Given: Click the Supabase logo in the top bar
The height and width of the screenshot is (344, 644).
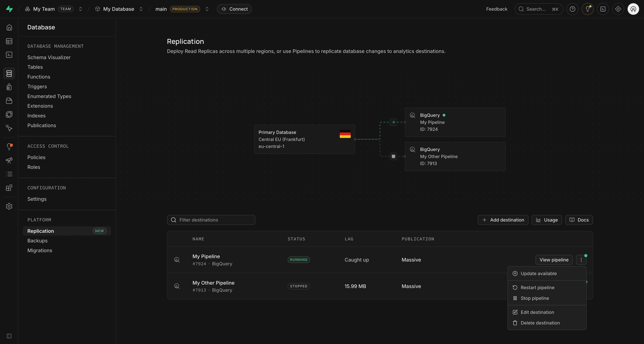Looking at the screenshot, I should [9, 9].
